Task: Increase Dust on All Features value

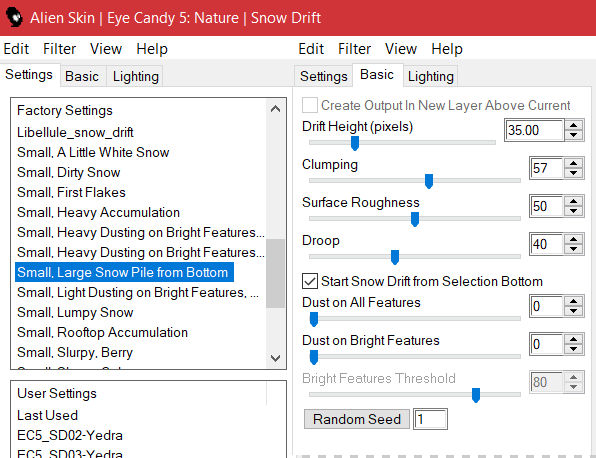Action: [x=574, y=301]
